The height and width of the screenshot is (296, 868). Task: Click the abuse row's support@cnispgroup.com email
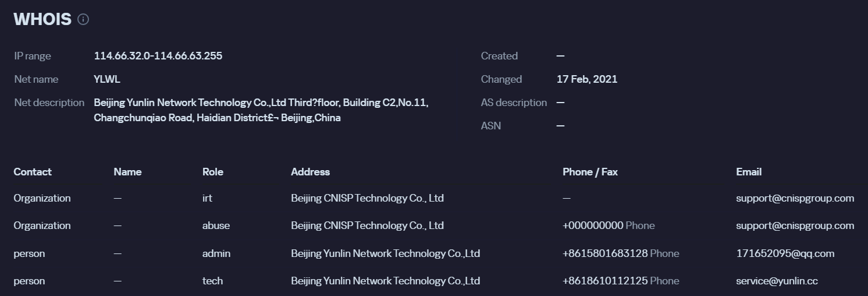(x=795, y=225)
